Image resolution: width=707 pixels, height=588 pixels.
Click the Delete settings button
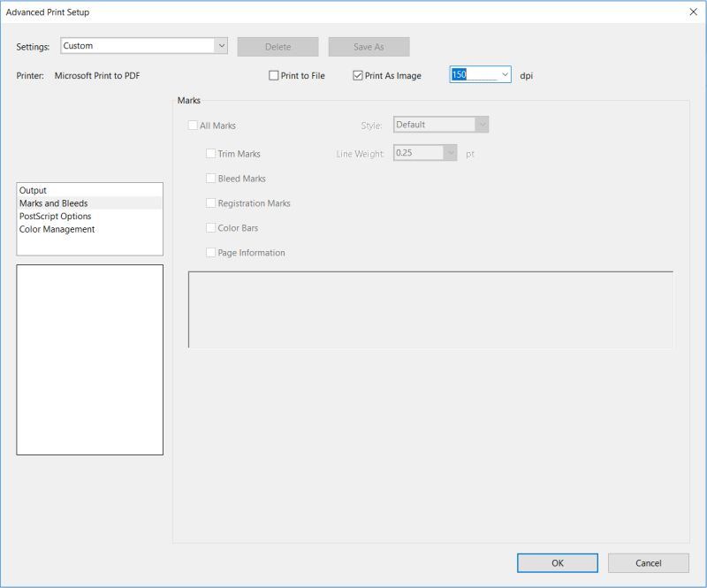[277, 47]
